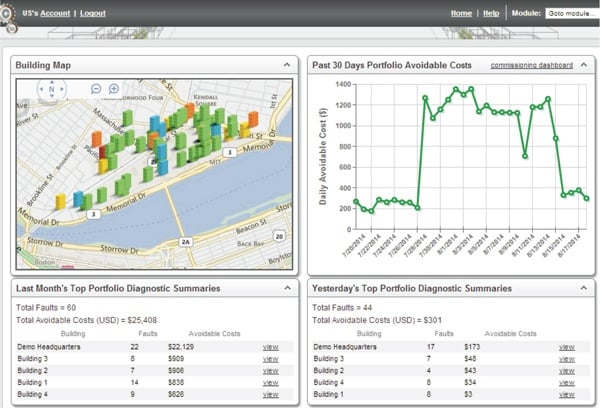The image size is (600, 411).
Task: Click the yellow building bar near Brookline St
Action: pos(60,201)
